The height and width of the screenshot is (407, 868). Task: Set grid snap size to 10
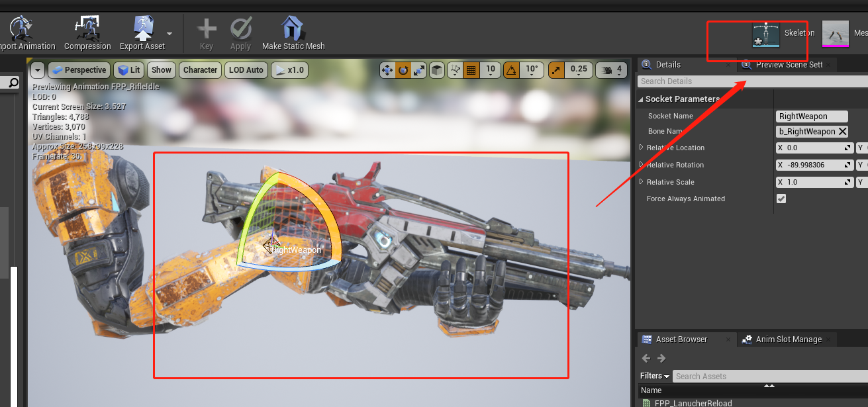coord(491,69)
